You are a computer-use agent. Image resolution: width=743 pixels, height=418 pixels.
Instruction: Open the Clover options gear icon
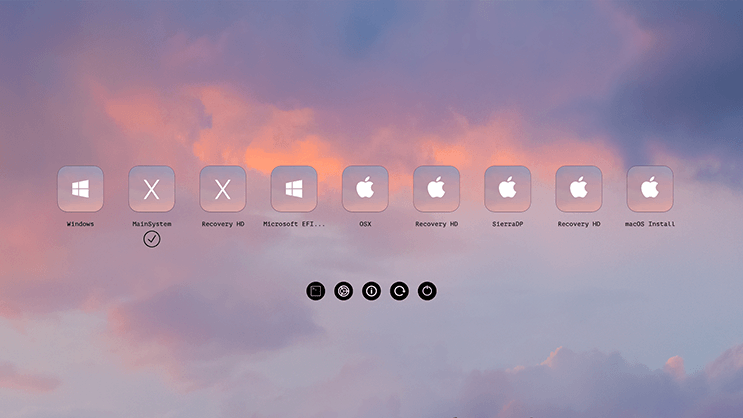pos(344,291)
